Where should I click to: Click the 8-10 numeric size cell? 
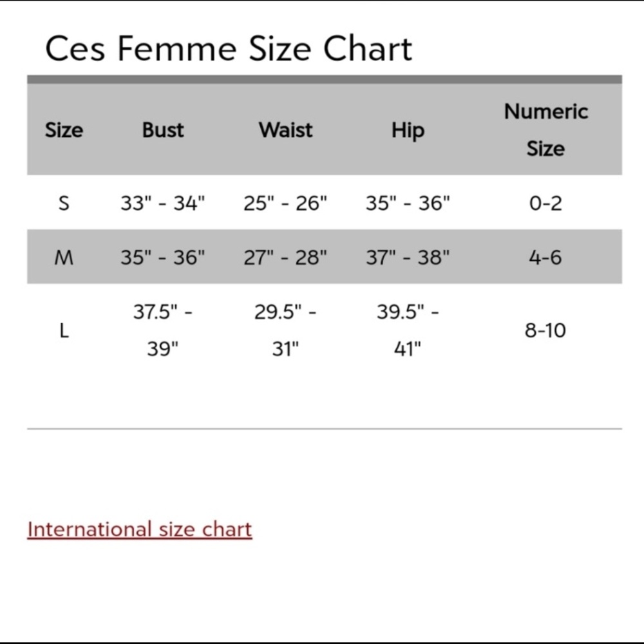click(x=546, y=330)
